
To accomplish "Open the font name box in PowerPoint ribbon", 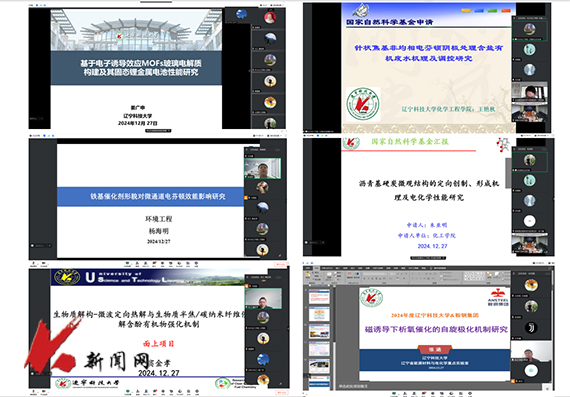I will click(374, 274).
